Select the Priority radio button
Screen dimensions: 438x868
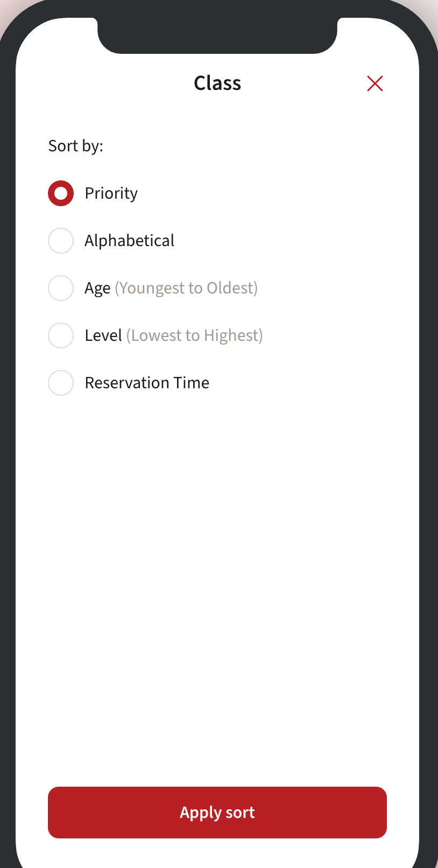pyautogui.click(x=61, y=193)
